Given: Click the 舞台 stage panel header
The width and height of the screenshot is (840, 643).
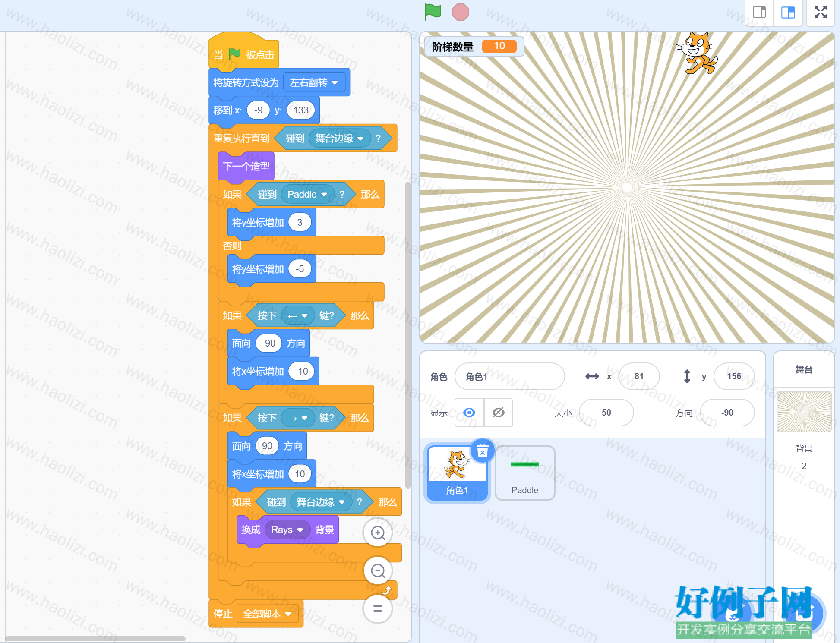Looking at the screenshot, I should pos(804,369).
